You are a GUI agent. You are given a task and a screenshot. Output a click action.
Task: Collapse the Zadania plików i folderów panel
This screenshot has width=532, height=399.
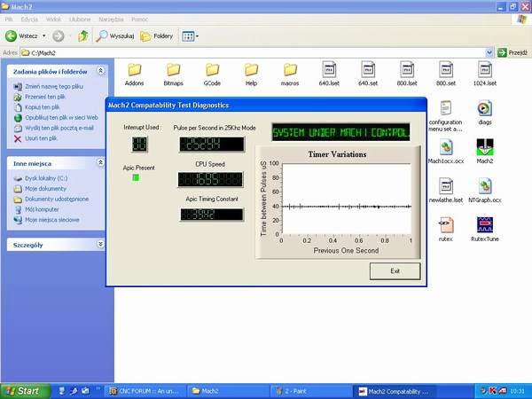[x=100, y=71]
